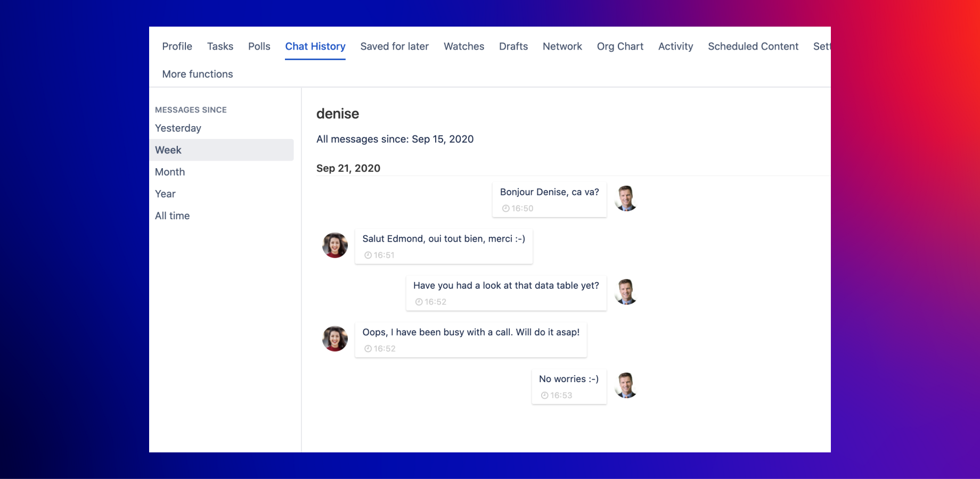Click Edmond's avatar next to "No worries :-)"
This screenshot has width=980, height=479.
point(626,385)
